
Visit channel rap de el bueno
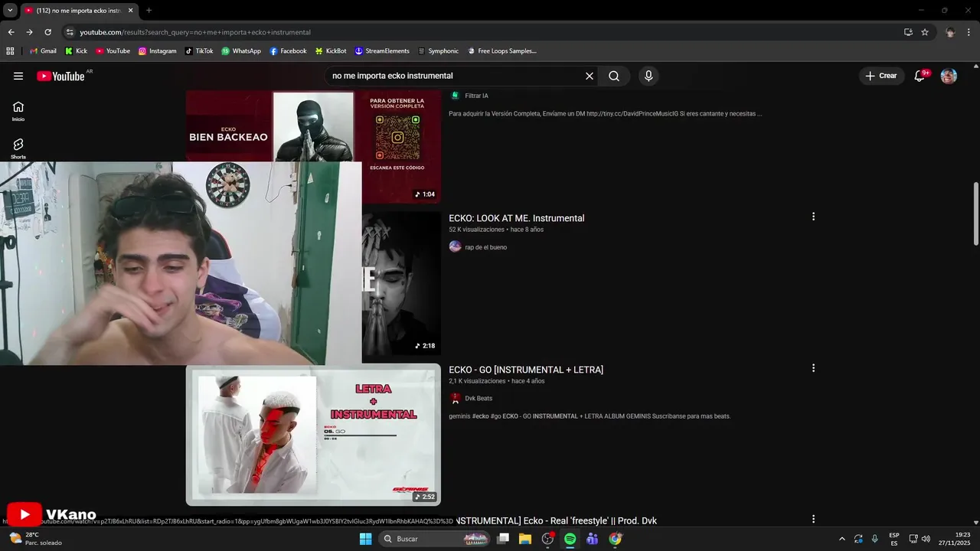tap(485, 247)
